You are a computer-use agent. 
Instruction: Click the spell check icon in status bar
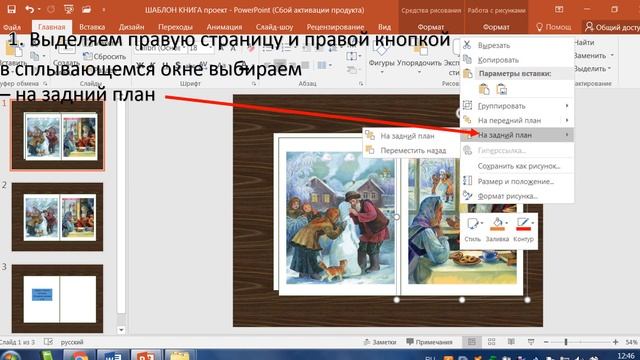(x=49, y=342)
